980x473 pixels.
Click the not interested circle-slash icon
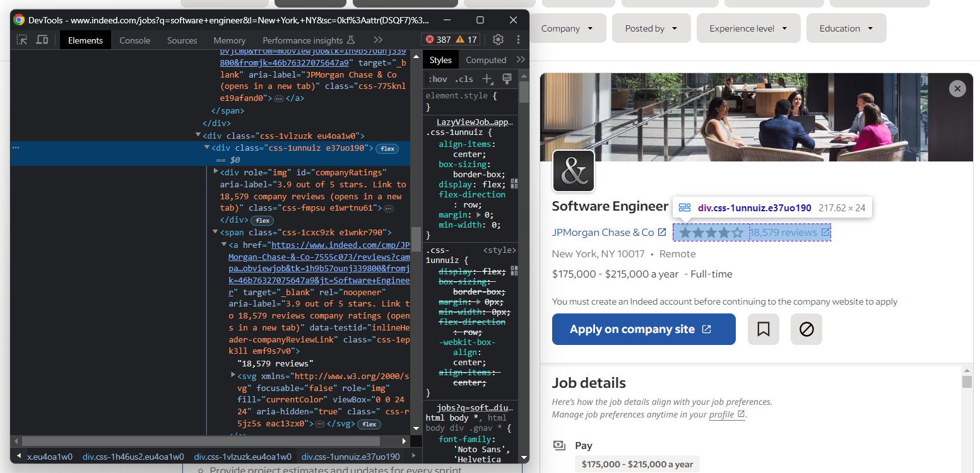tap(806, 329)
